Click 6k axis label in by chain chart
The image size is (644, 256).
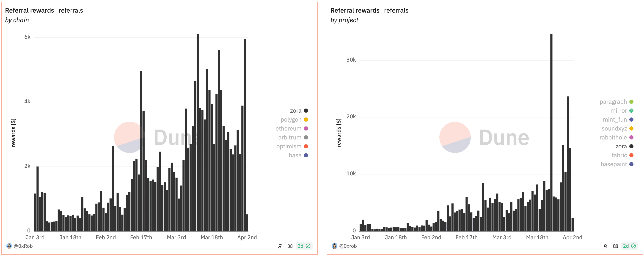click(27, 37)
